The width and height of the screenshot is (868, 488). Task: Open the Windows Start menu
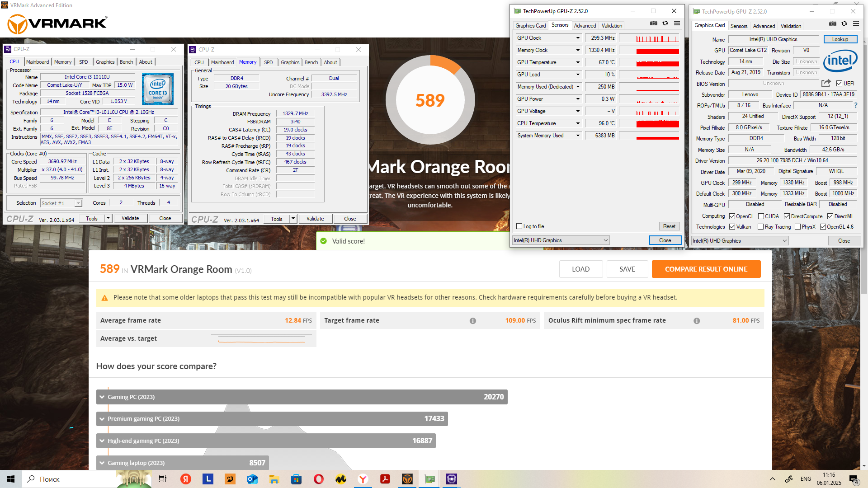pos(11,479)
